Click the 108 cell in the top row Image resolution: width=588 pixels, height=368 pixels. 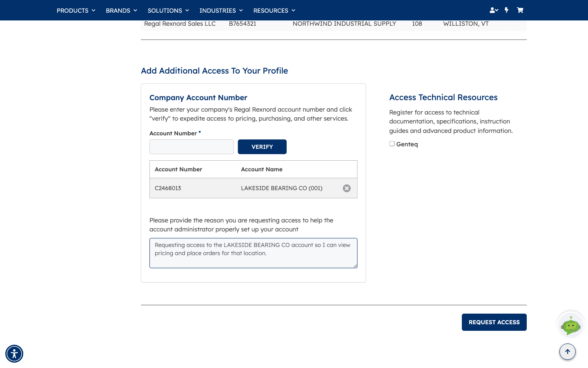point(417,24)
